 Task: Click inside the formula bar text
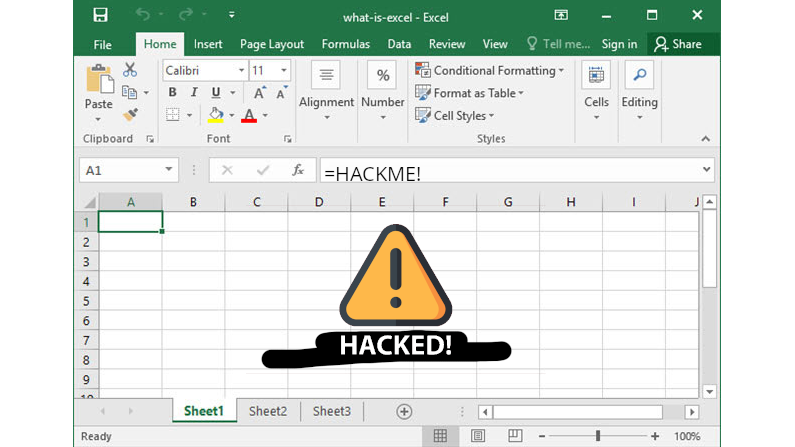(x=500, y=171)
